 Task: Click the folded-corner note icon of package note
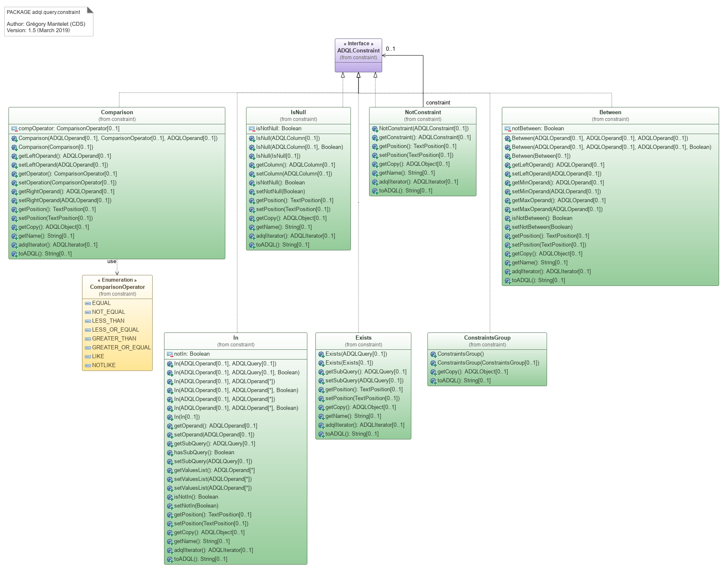point(90,10)
